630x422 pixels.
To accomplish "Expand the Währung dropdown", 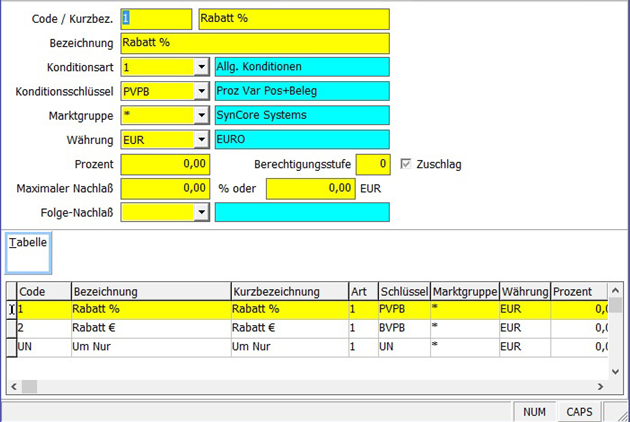I will 201,140.
